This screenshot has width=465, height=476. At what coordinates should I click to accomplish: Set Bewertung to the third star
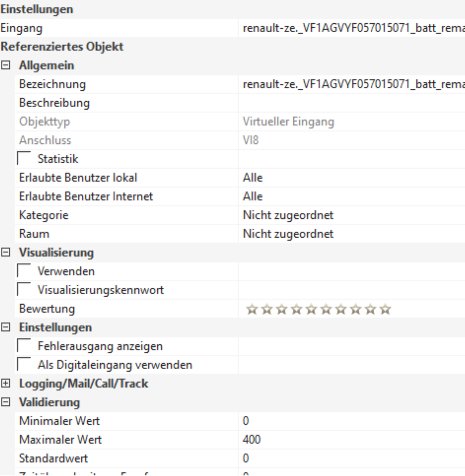click(x=282, y=310)
